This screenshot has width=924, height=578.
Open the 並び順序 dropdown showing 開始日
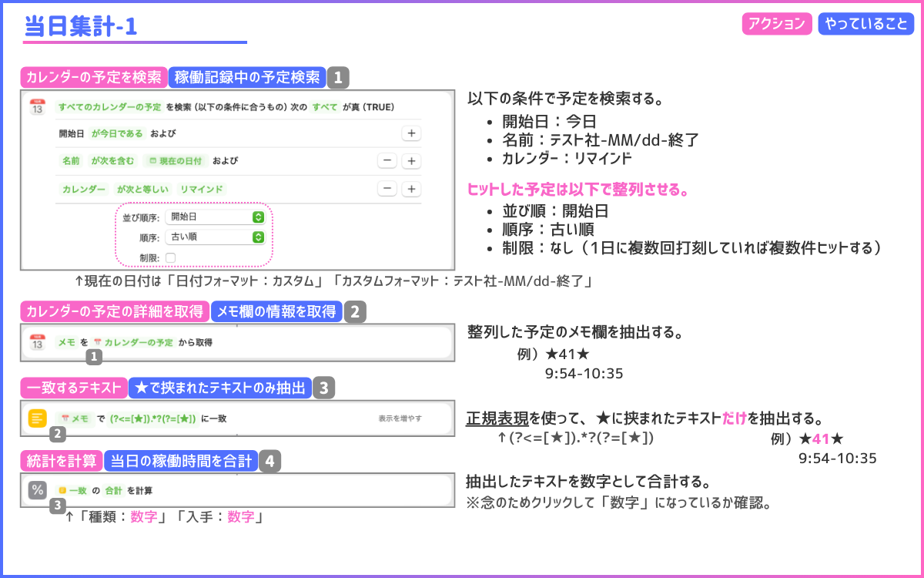(216, 217)
